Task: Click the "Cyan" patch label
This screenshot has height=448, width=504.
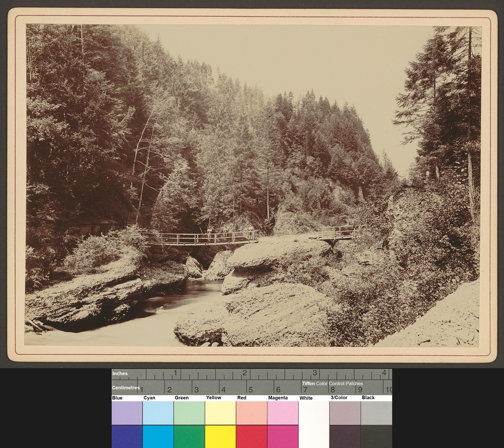Action: [149, 398]
